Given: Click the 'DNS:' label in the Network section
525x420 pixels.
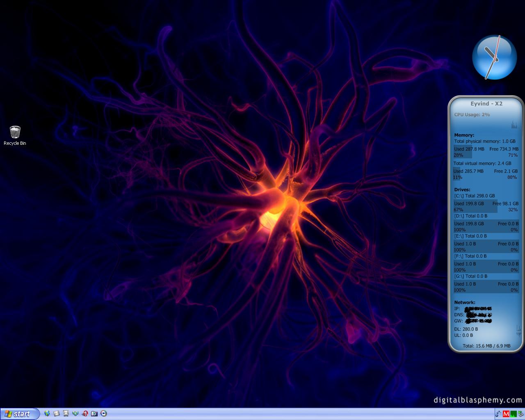Looking at the screenshot, I should click(459, 315).
